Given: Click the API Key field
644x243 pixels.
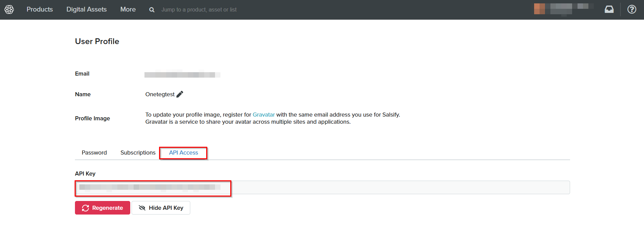Looking at the screenshot, I should click(x=322, y=187).
